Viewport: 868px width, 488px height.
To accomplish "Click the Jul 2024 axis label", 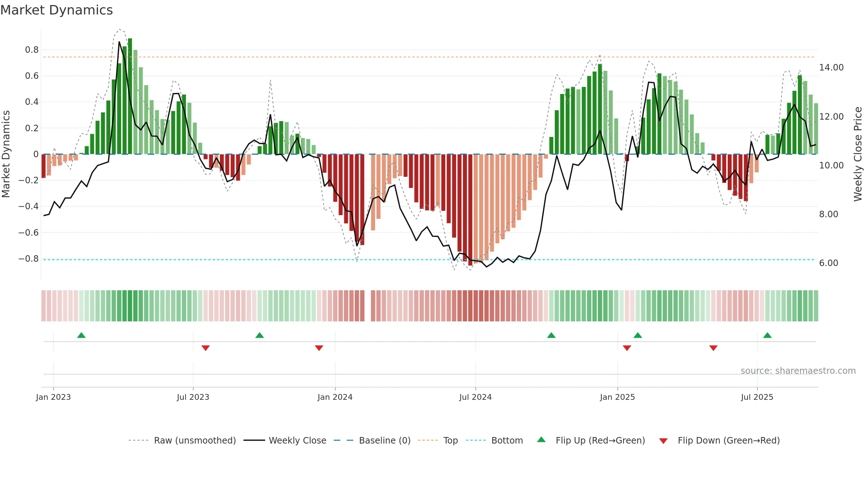I will [x=476, y=397].
